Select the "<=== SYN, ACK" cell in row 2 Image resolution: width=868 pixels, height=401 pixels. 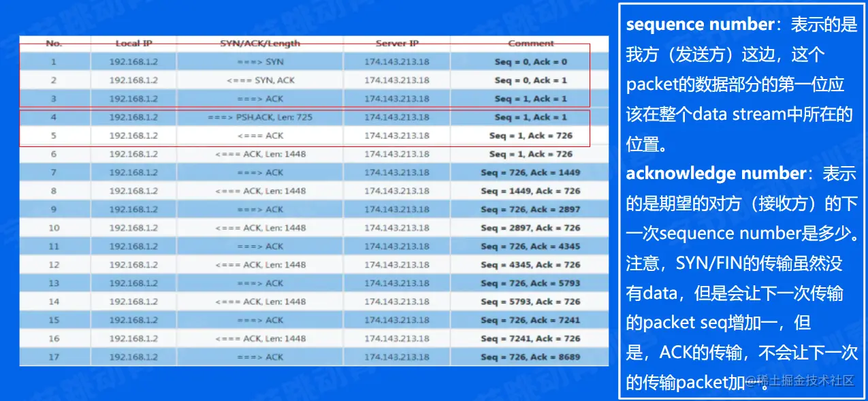point(260,80)
